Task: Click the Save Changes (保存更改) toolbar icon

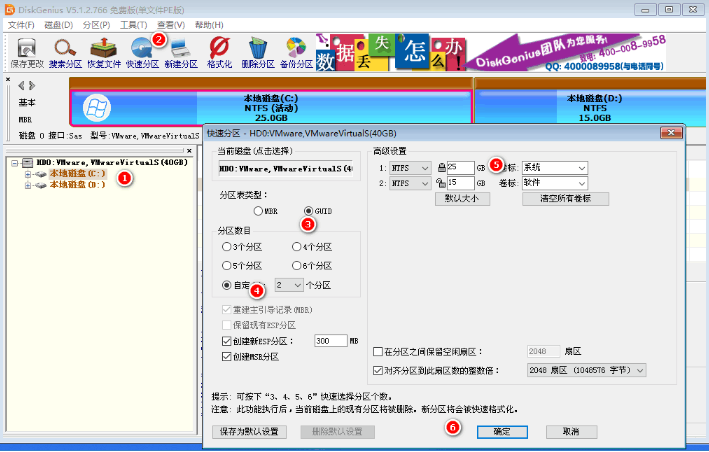Action: point(27,53)
